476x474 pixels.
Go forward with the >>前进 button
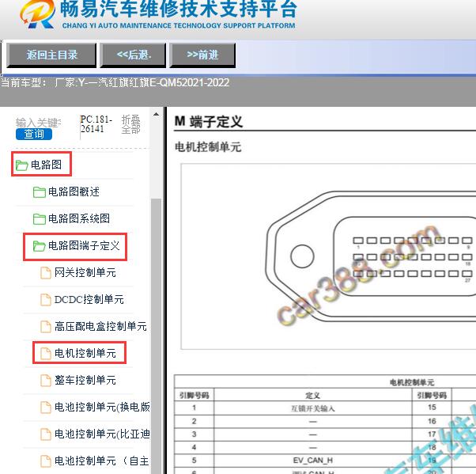pos(202,55)
